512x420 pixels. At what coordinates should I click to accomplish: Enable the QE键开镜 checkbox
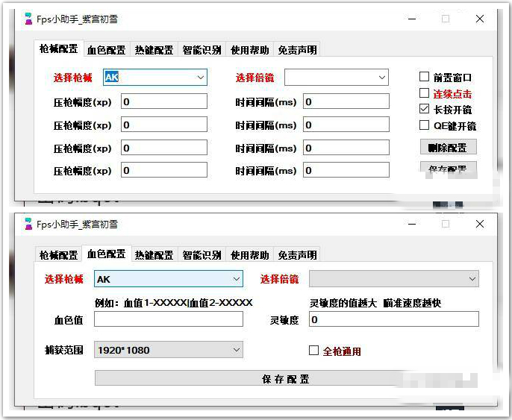pos(425,125)
